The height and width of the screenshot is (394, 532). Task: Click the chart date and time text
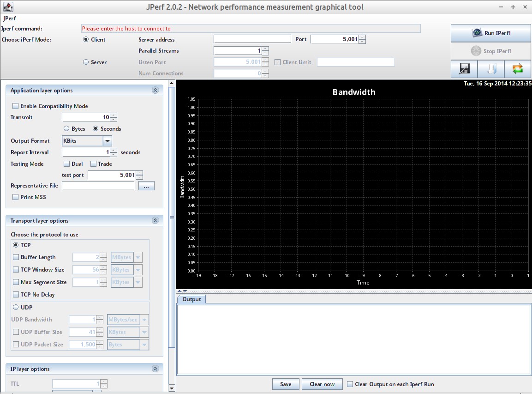coord(497,83)
